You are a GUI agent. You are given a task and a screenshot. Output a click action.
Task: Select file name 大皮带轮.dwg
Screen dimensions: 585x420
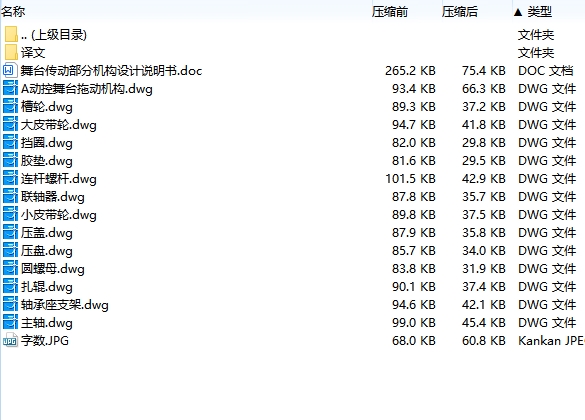click(59, 125)
